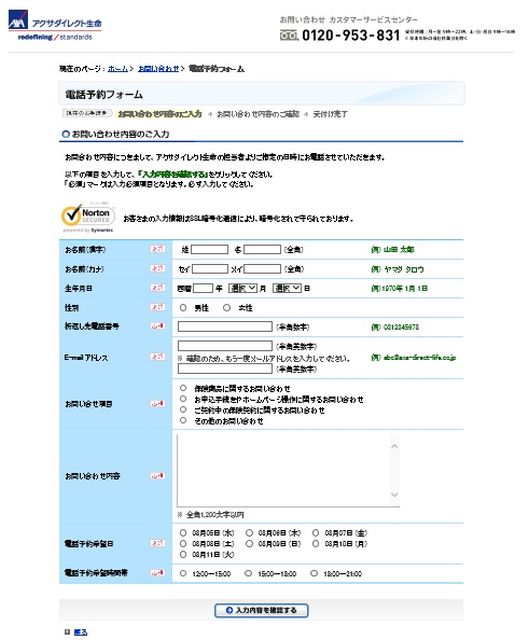Click the 全角1,200文字以内 note
The image size is (529, 640).
point(215,515)
